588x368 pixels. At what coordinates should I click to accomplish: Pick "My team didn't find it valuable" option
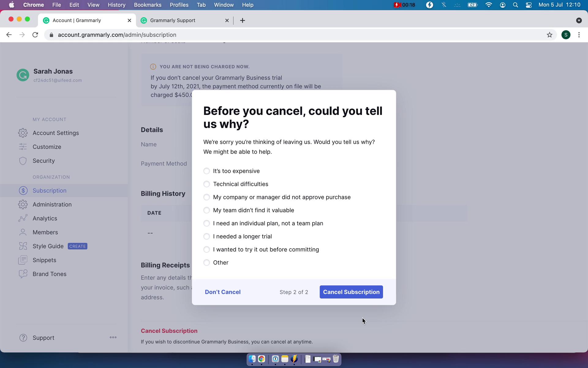[x=207, y=210]
